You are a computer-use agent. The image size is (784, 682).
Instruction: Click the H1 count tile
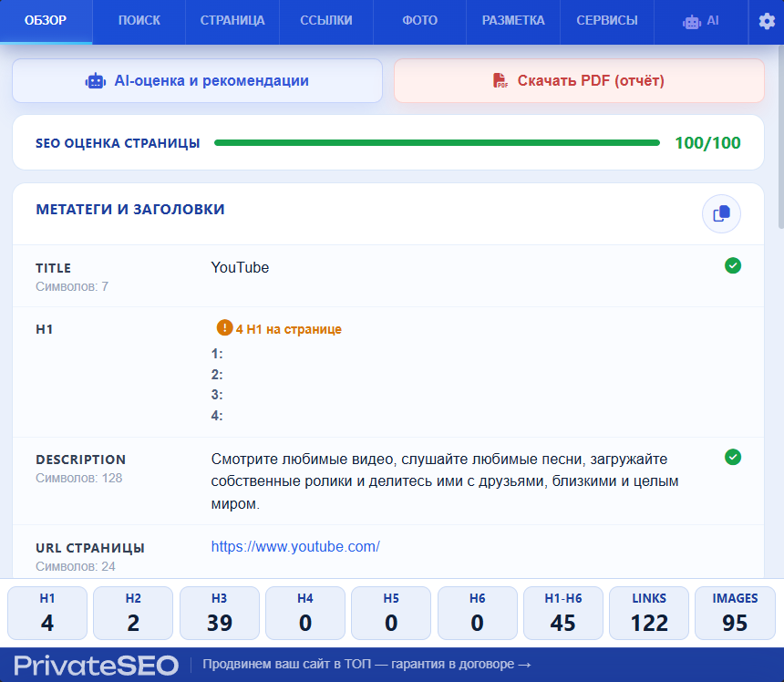tap(47, 613)
